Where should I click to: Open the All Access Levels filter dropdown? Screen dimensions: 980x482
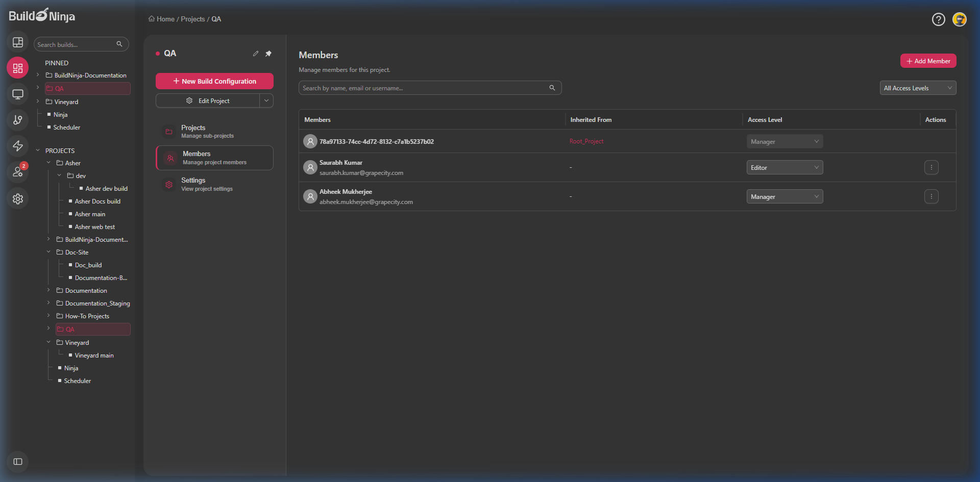pos(918,88)
